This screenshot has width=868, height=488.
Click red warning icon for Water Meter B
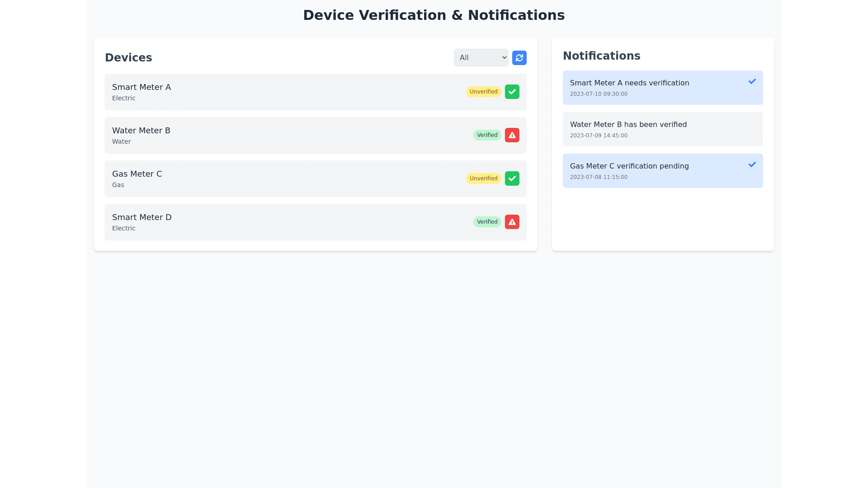click(512, 135)
